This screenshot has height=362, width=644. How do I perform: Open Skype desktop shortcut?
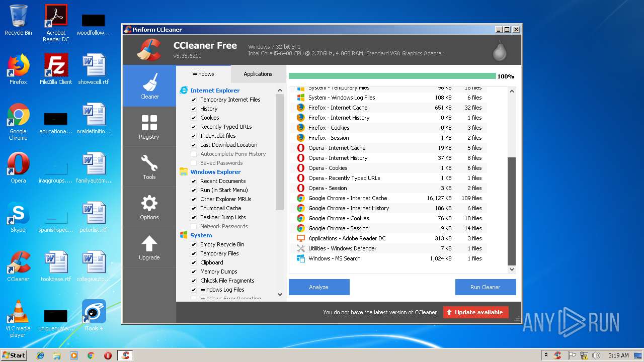[x=18, y=217]
